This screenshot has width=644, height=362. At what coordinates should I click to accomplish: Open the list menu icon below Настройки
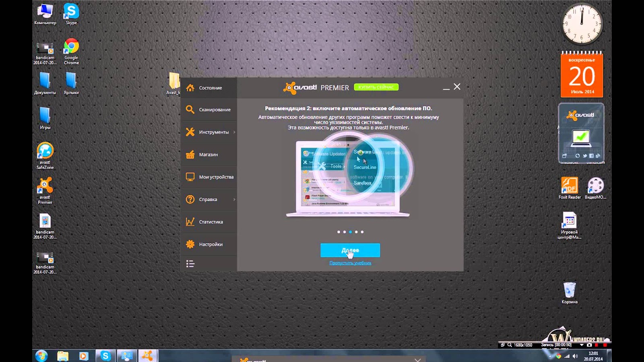pos(190,264)
